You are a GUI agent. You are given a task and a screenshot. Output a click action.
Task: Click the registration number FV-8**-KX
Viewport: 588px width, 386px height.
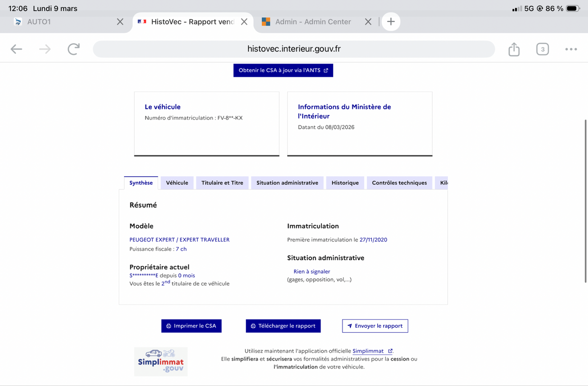coord(230,118)
